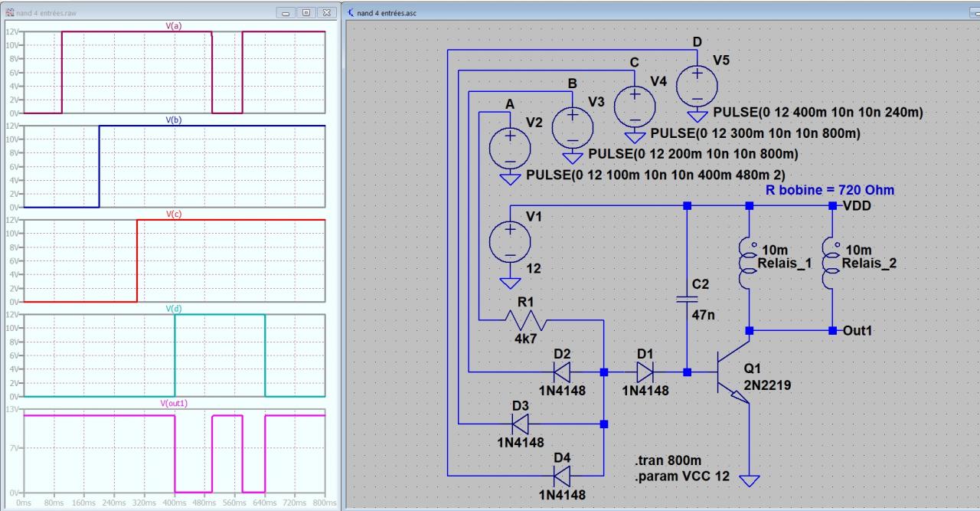Screen dimensions: 980x511
Task: Select diode D4 symbol
Action: tap(562, 476)
